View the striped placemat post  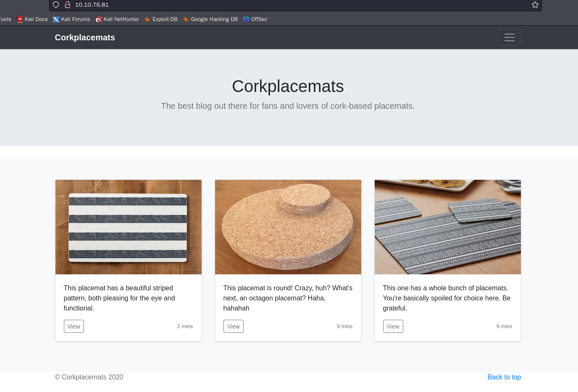pos(74,326)
